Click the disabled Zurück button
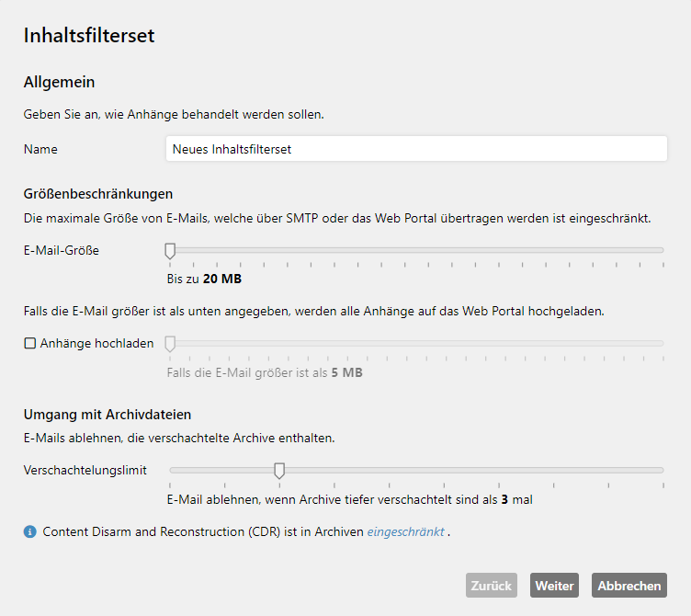The image size is (691, 616). point(492,586)
